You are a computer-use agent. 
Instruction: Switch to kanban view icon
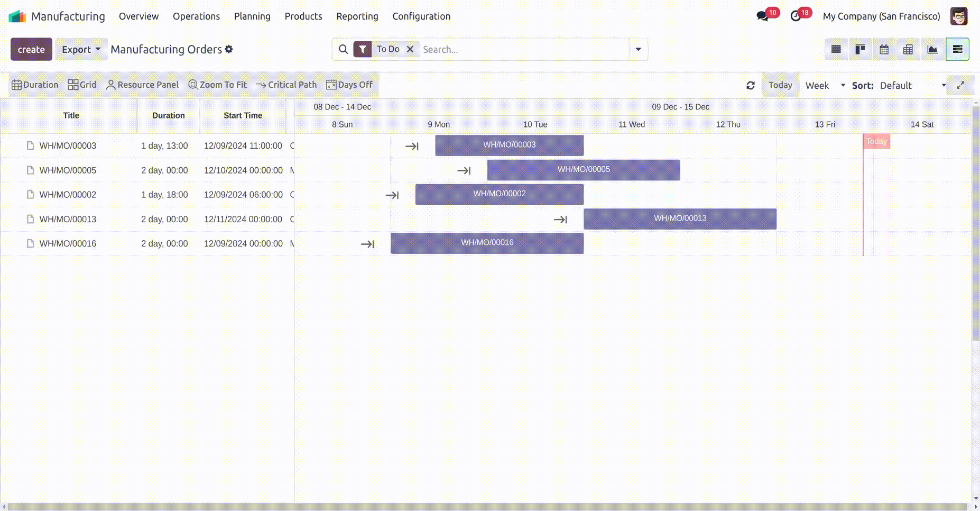(x=860, y=49)
